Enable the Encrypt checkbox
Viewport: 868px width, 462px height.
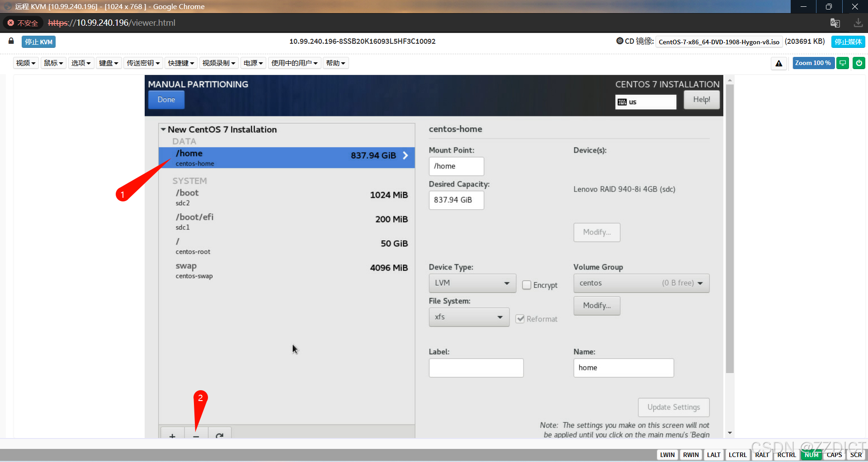tap(527, 285)
